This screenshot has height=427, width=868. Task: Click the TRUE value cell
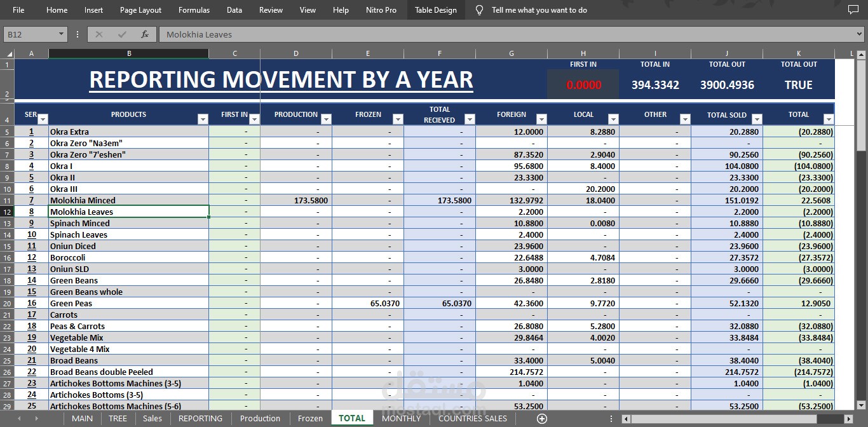click(x=799, y=85)
